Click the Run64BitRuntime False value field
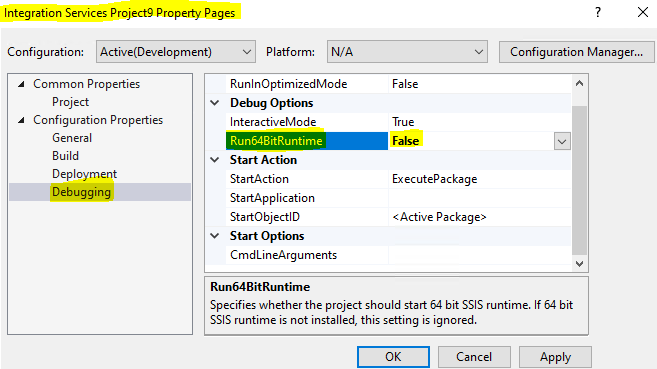 [x=471, y=141]
